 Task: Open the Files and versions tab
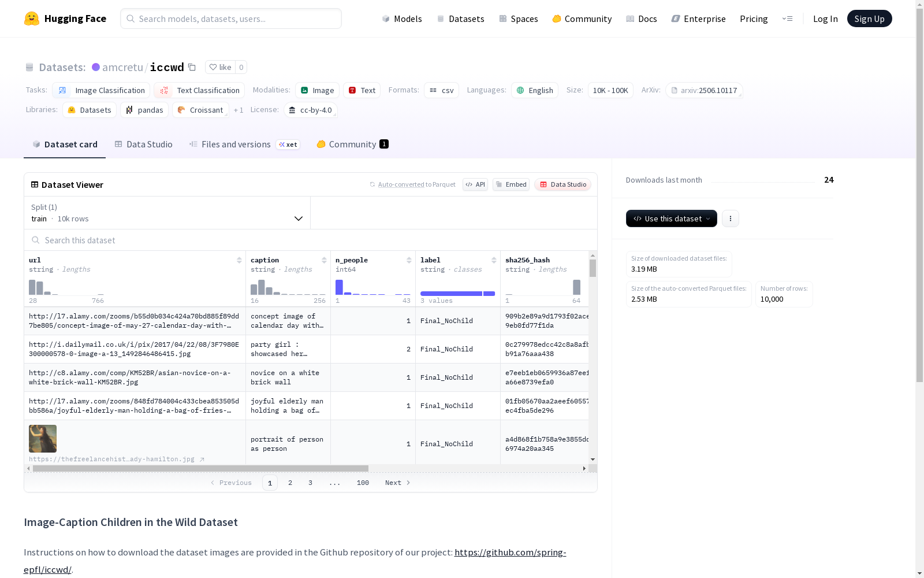[244, 144]
